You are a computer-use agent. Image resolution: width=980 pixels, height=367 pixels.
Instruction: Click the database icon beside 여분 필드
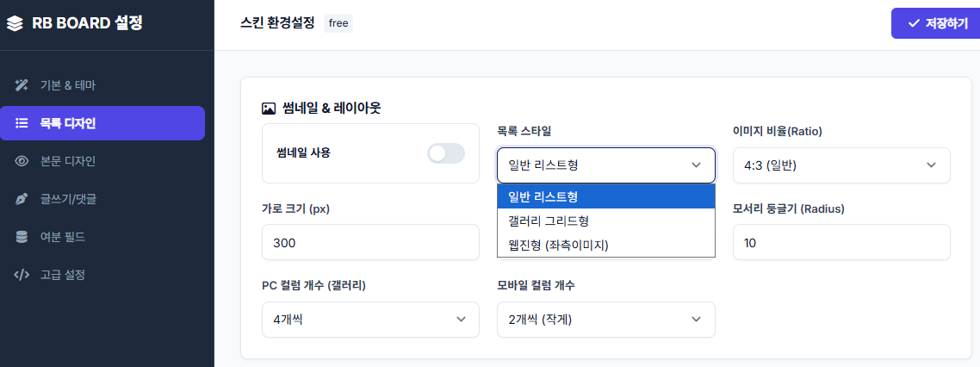pyautogui.click(x=22, y=237)
